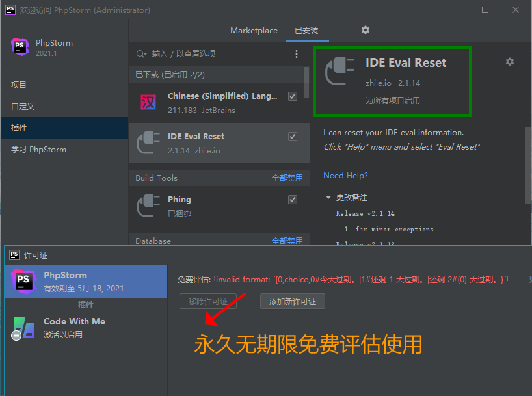Click the zhile.io vendor text in details

pyautogui.click(x=379, y=83)
